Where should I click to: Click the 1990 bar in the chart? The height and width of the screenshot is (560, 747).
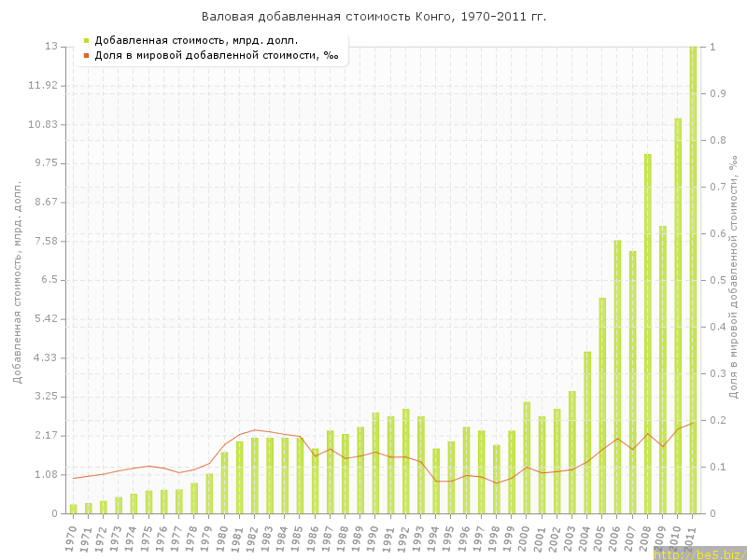[375, 463]
